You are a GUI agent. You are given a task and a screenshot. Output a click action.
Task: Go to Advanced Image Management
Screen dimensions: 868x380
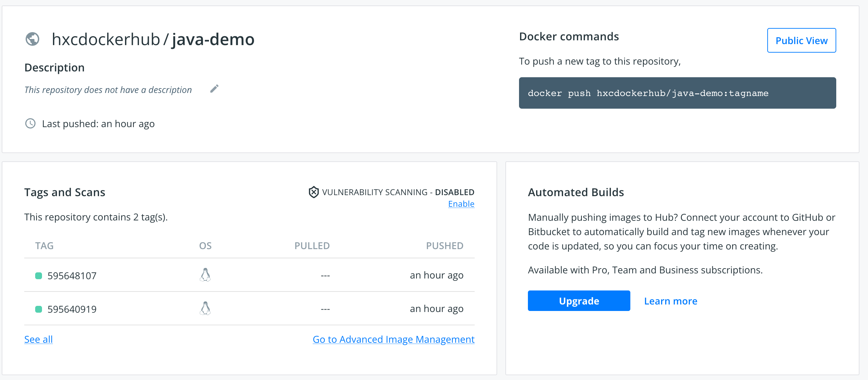point(393,339)
